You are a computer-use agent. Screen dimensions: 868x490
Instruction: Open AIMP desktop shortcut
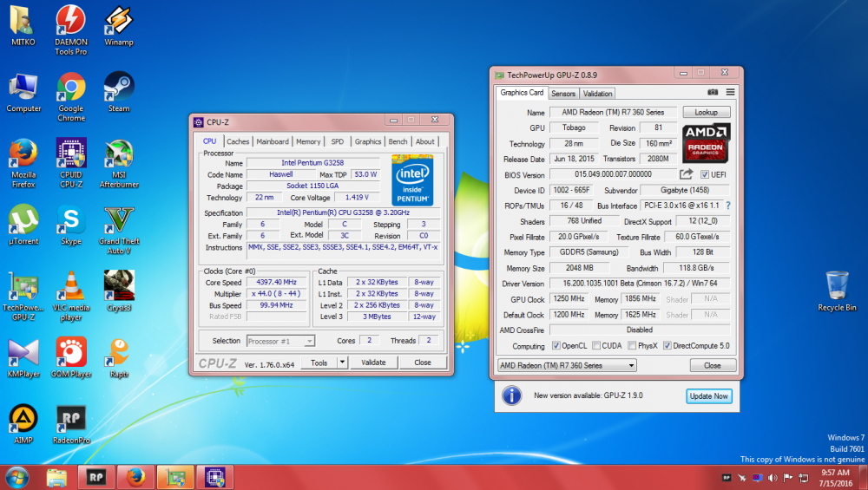(x=23, y=424)
